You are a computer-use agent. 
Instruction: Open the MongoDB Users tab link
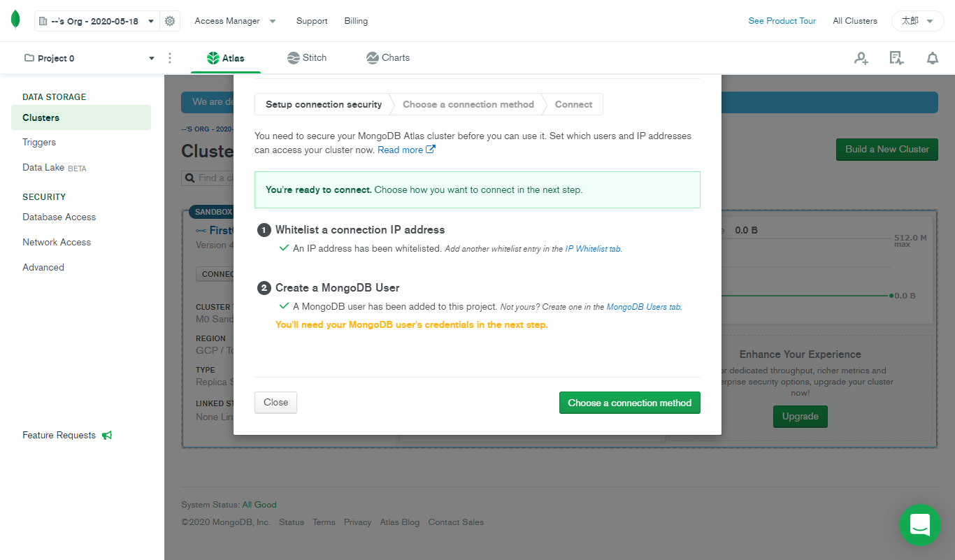[643, 307]
